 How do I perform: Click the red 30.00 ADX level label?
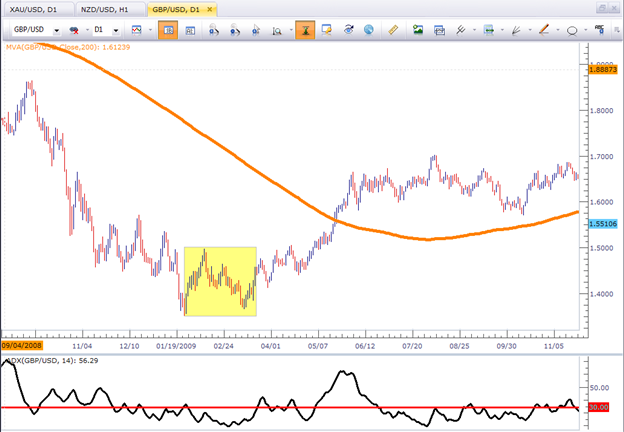coord(599,407)
